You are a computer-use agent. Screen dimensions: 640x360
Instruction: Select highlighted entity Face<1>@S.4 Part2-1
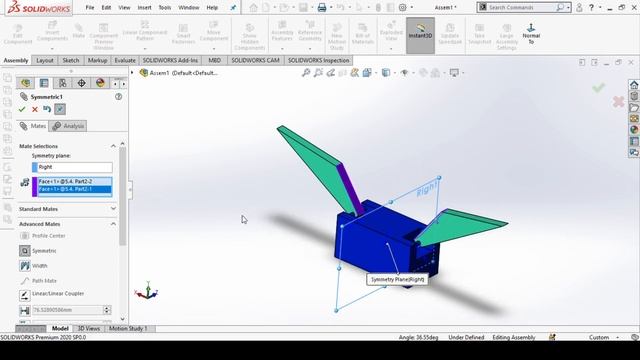[75, 189]
